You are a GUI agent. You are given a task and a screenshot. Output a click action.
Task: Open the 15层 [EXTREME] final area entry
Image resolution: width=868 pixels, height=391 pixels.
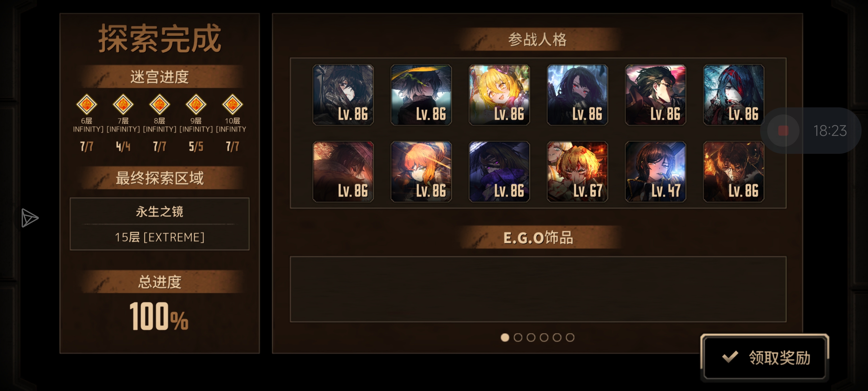[159, 237]
